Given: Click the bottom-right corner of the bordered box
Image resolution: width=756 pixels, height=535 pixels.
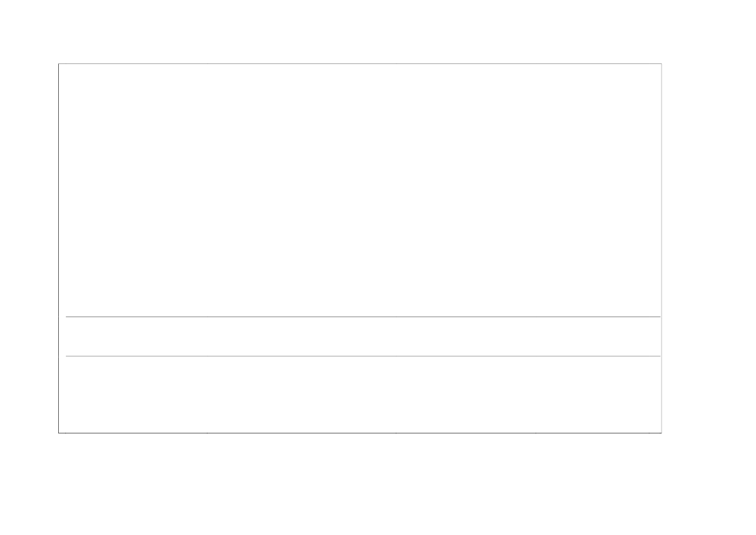Looking at the screenshot, I should tap(661, 432).
